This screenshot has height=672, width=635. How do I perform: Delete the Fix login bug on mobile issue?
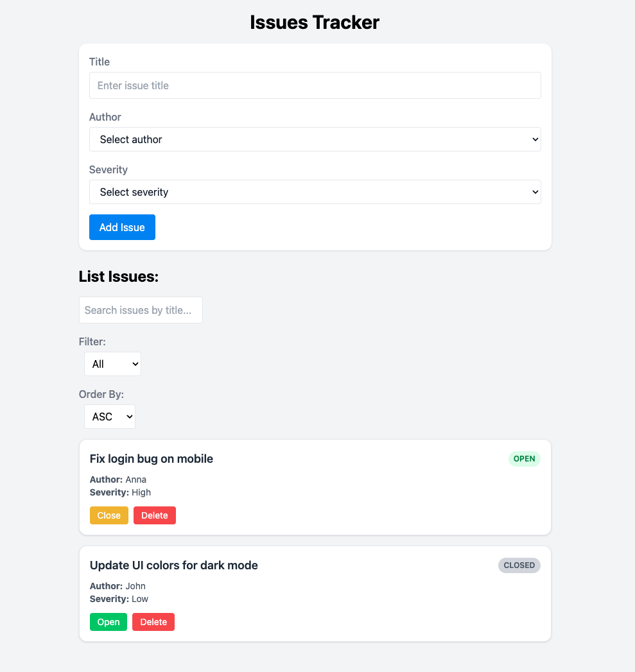coord(155,515)
